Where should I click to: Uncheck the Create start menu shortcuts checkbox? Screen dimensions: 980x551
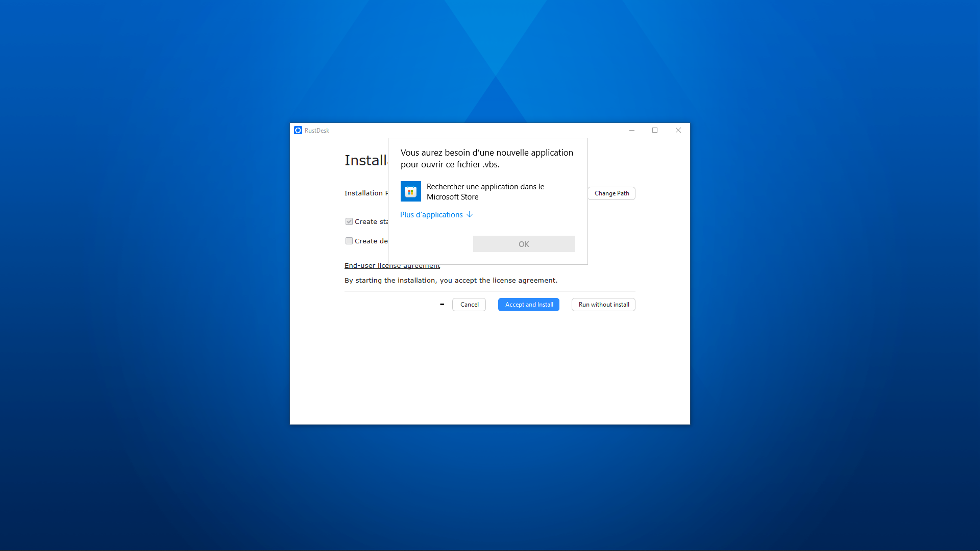[349, 221]
